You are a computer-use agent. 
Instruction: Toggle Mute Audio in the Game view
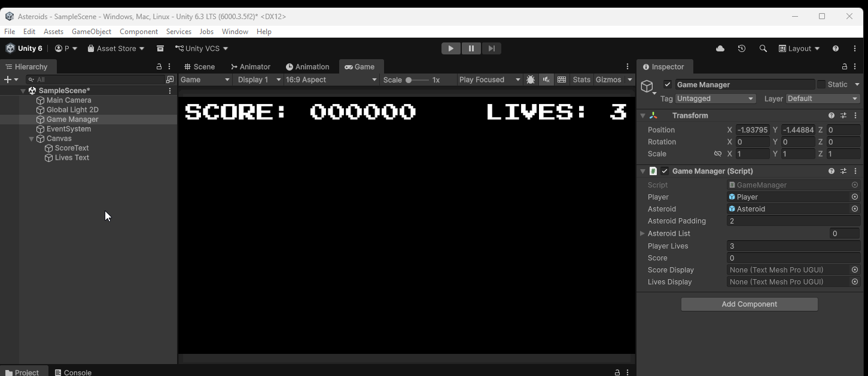point(546,80)
